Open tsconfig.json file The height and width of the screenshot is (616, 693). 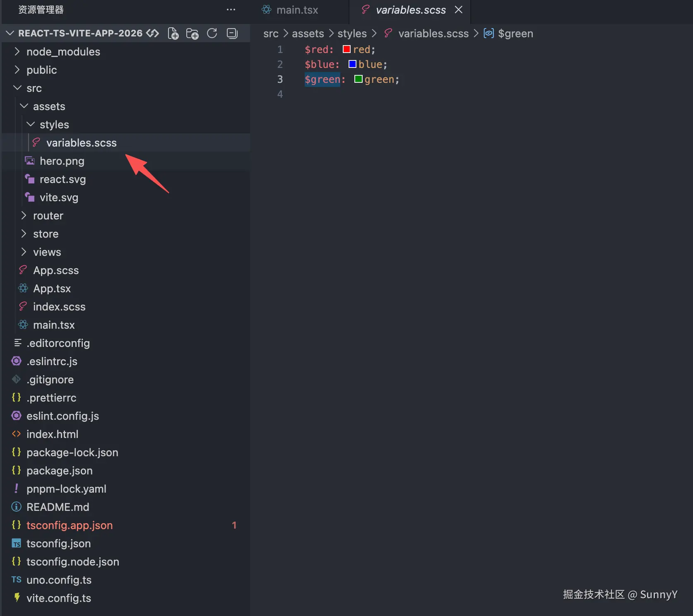coord(126,543)
